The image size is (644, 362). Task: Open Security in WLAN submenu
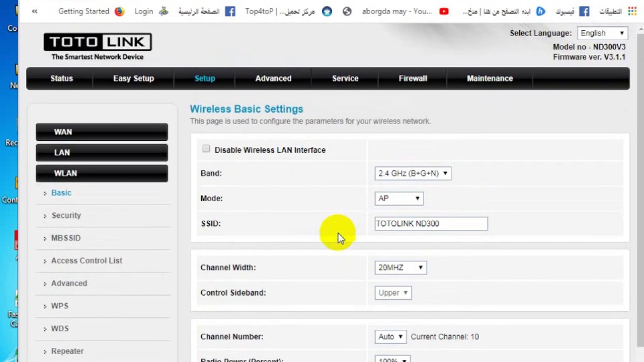click(x=66, y=216)
